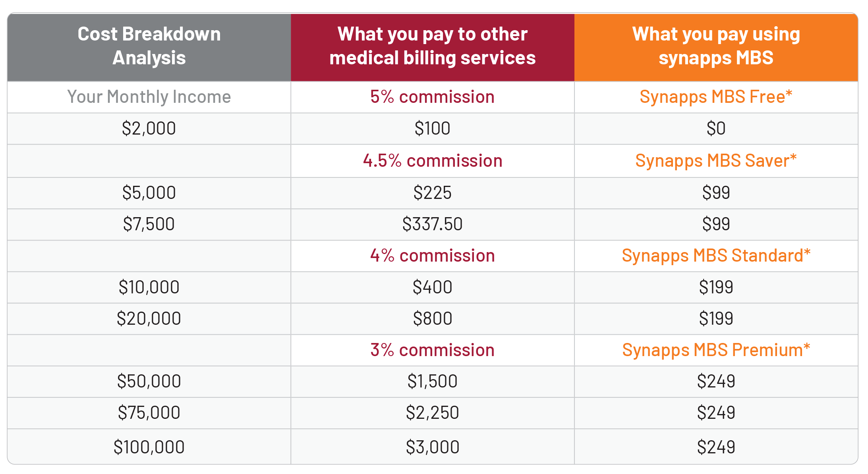The height and width of the screenshot is (474, 868).
Task: Click the Your Monthly Income cell
Action: tap(149, 97)
